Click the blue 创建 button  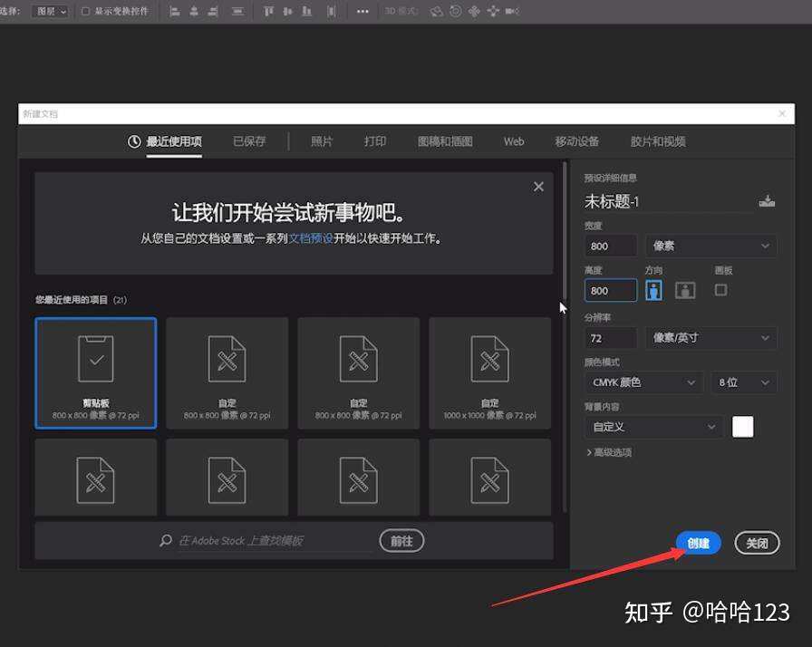pos(698,543)
